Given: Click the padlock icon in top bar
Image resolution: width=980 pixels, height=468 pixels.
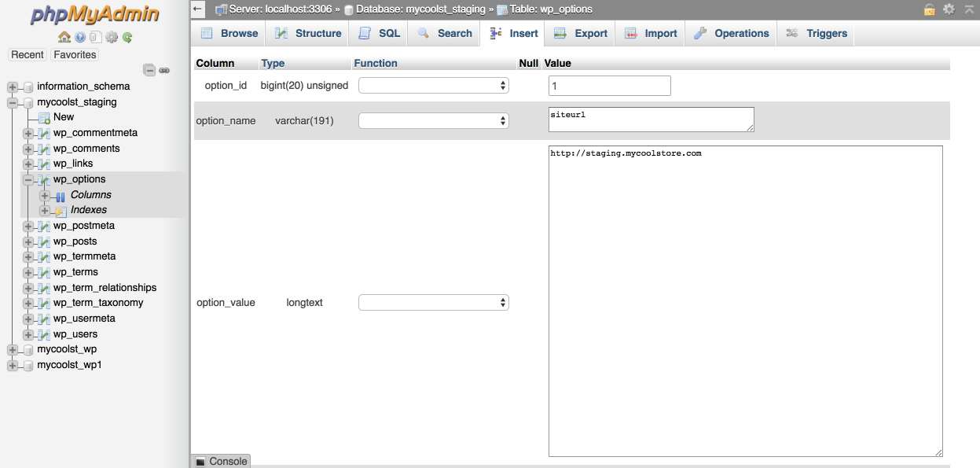Looking at the screenshot, I should (x=929, y=9).
